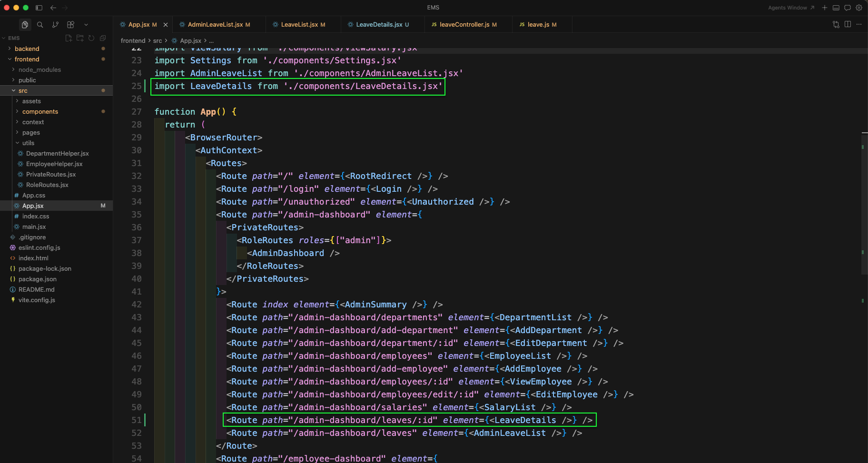Toggle the primary sidebar visibility
Screen dimensions: 868x463
(x=39, y=8)
